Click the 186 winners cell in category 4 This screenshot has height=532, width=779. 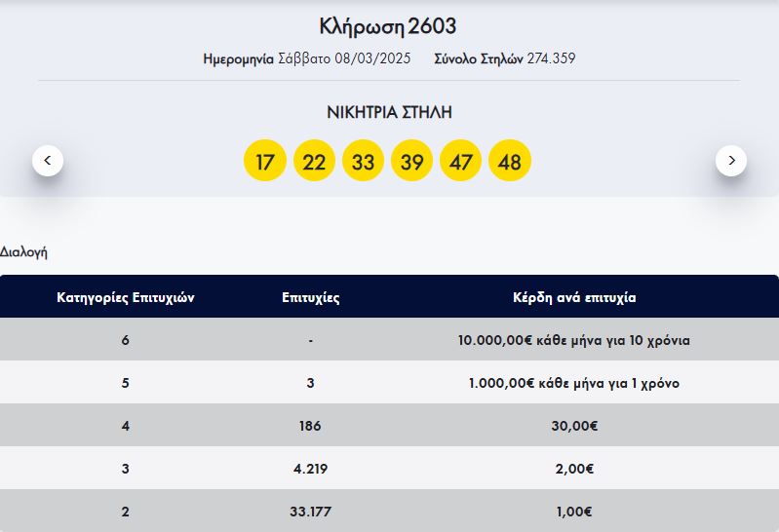[310, 427]
